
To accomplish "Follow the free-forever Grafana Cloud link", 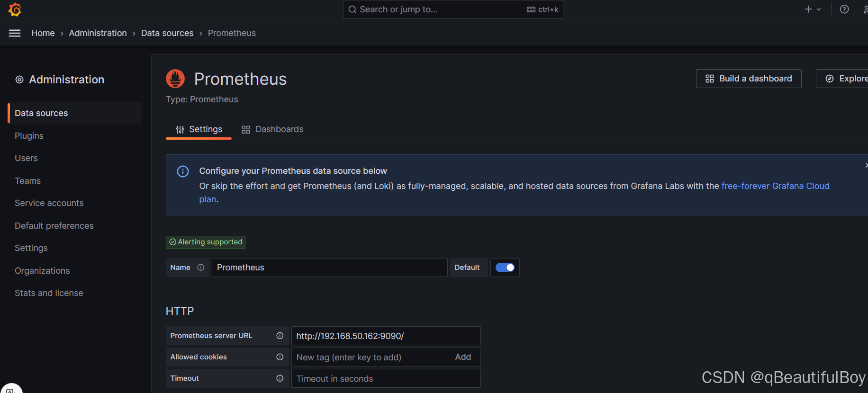I will [775, 186].
